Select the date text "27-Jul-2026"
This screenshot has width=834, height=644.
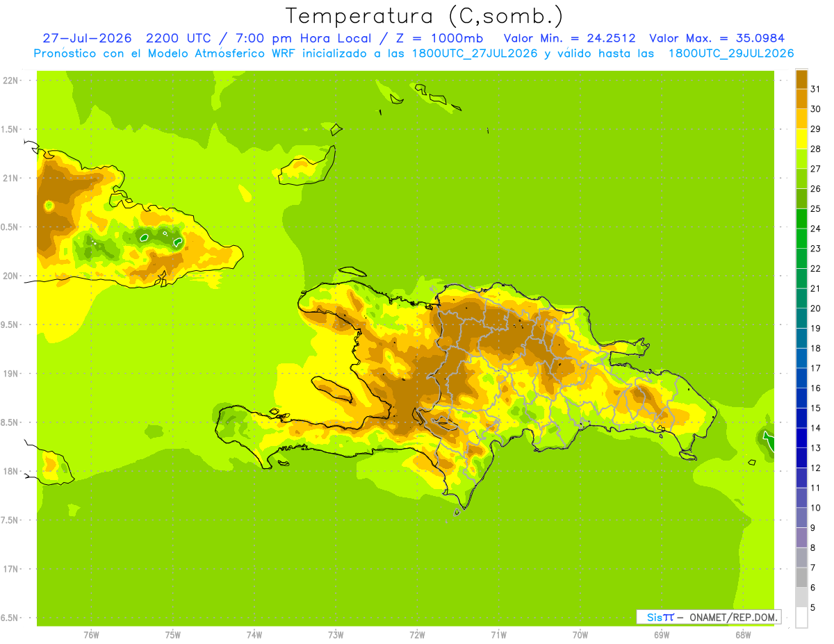click(86, 38)
